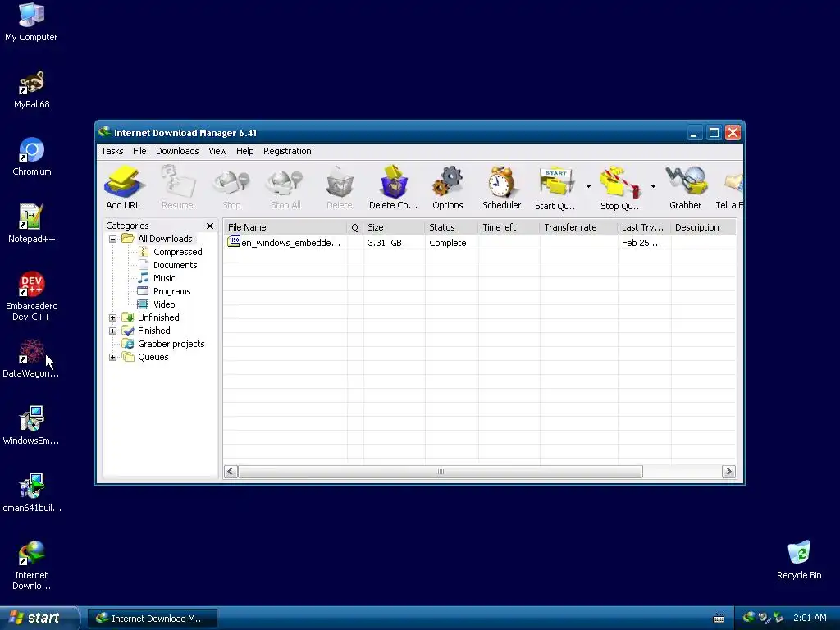Open My Computer desktop icon
840x630 pixels.
[x=31, y=22]
